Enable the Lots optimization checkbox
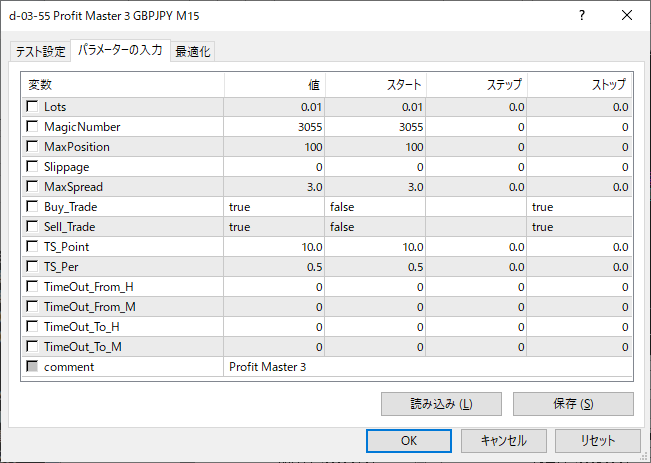 (33, 107)
